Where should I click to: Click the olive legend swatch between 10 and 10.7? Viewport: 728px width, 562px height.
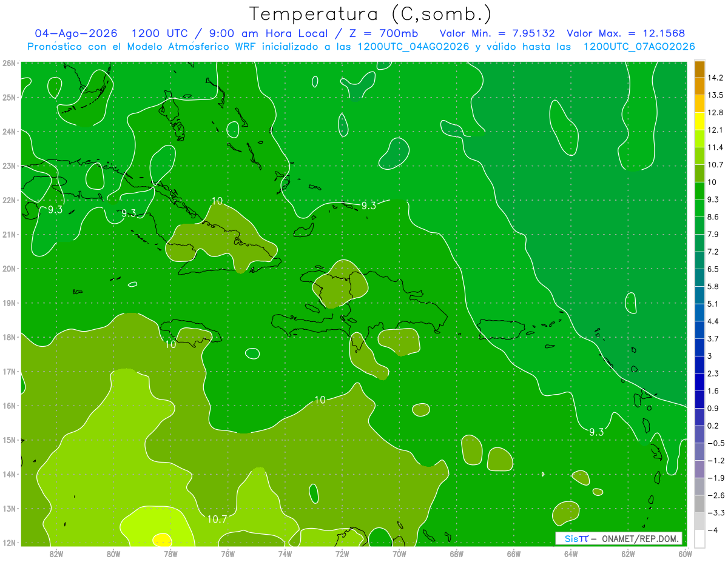699,173
